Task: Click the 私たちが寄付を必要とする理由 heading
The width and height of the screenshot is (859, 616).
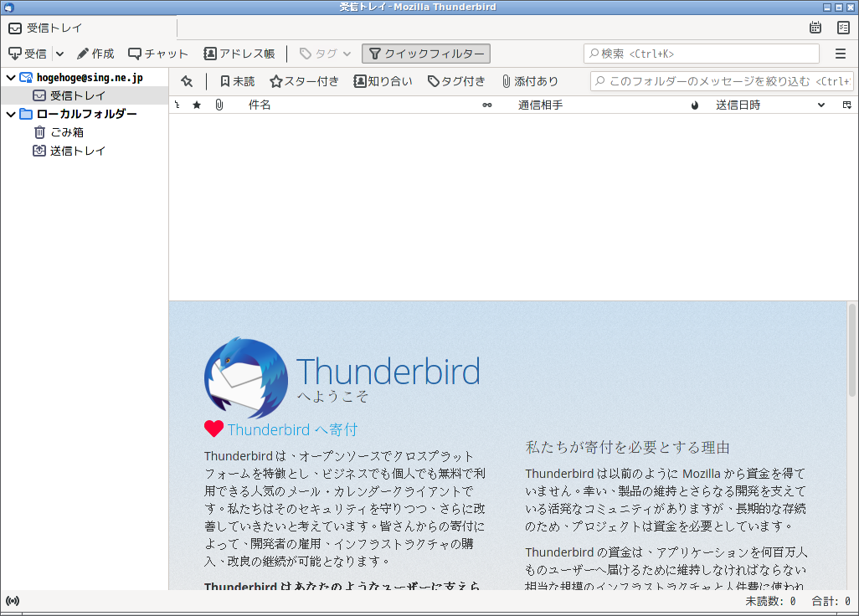Action: 628,447
